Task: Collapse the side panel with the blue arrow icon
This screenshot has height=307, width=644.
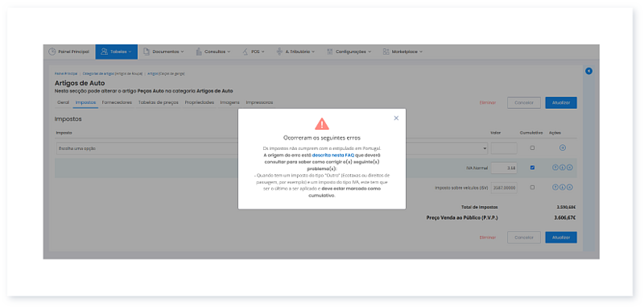Action: pyautogui.click(x=588, y=71)
